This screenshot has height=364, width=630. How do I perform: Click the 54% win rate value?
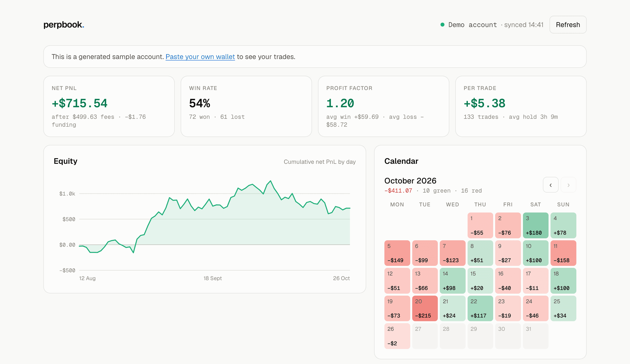point(200,103)
